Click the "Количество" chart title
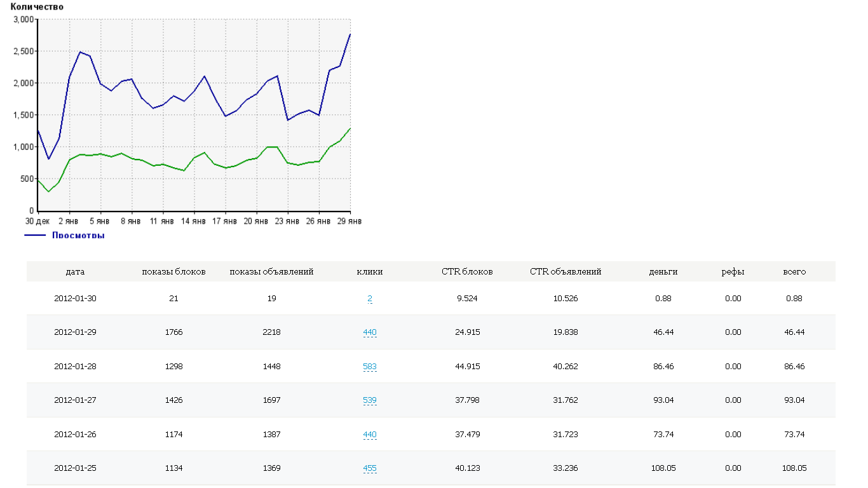 coord(37,6)
